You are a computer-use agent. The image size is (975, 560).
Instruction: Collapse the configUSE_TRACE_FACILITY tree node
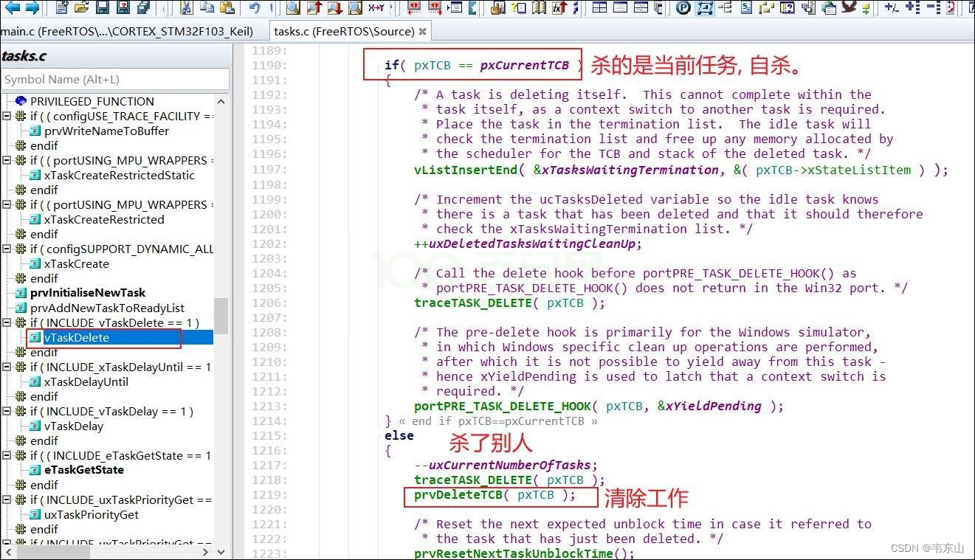(7, 117)
